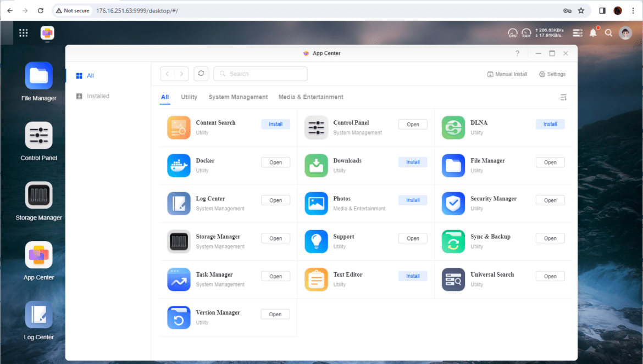Click the Content Search app icon
The image size is (643, 364).
tap(179, 127)
